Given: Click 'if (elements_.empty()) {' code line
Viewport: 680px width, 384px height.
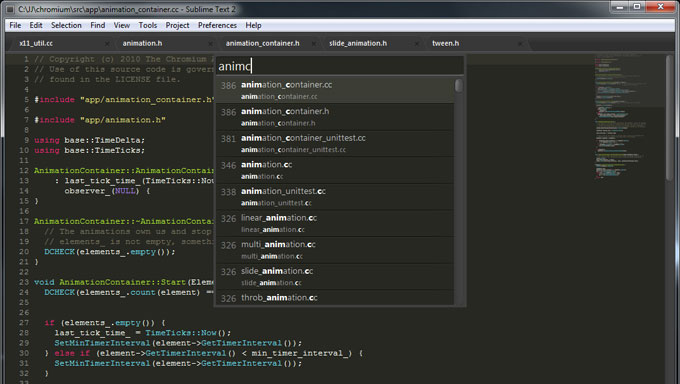Looking at the screenshot, I should point(105,323).
